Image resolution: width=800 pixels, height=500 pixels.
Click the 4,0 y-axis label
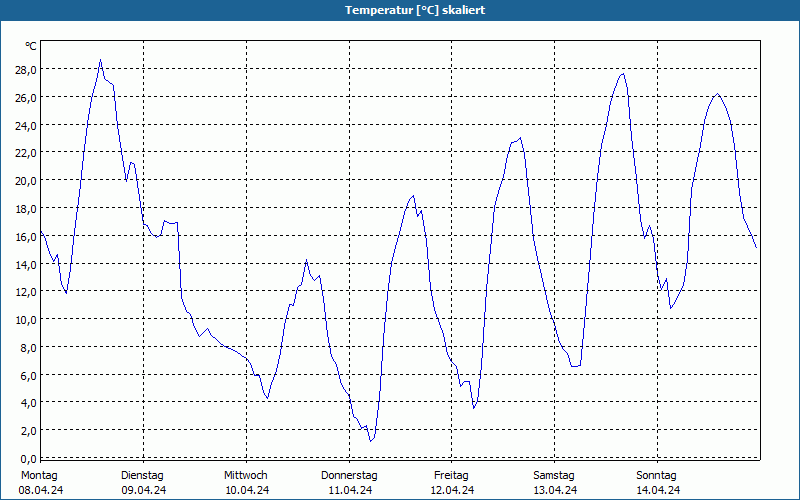tap(28, 403)
